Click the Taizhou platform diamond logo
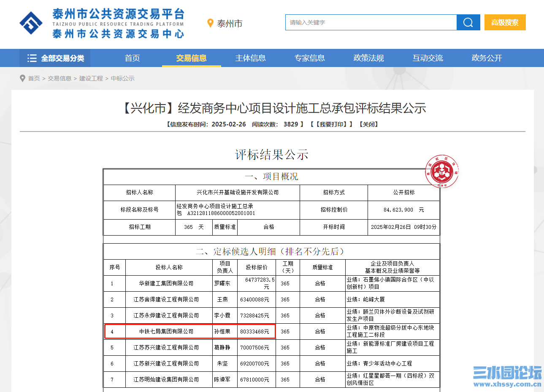This screenshot has height=392, width=544. point(31,23)
